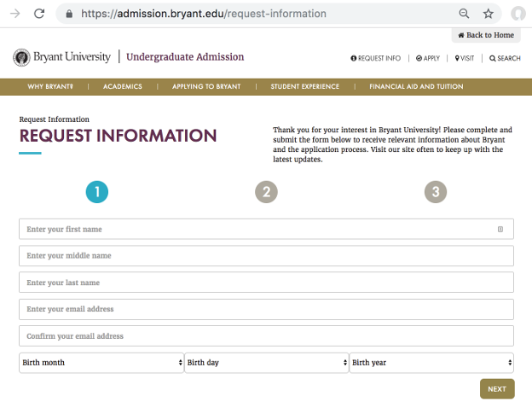Image resolution: width=532 pixels, height=408 pixels.
Task: Open the Why Bryant? menu
Action: pyautogui.click(x=50, y=86)
